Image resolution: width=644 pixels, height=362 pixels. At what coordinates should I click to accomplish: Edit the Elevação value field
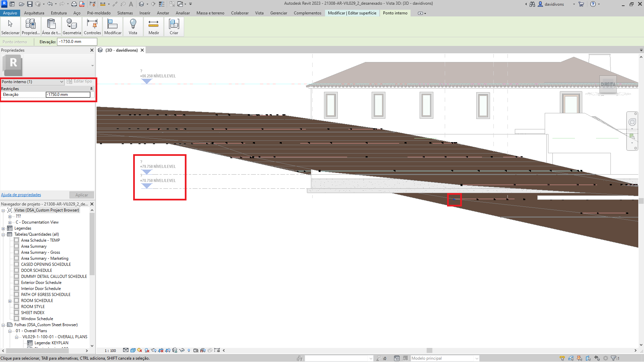[68, 95]
